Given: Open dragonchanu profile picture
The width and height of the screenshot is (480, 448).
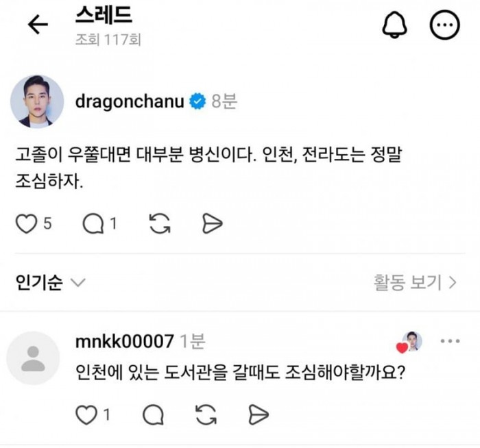Looking at the screenshot, I should [37, 101].
